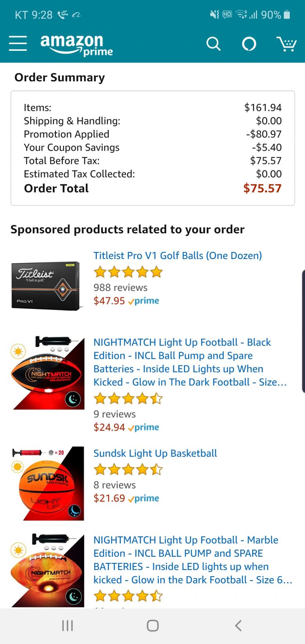Open NIGHTMATCH Black Edition football link
This screenshot has height=644, width=305.
pos(190,362)
